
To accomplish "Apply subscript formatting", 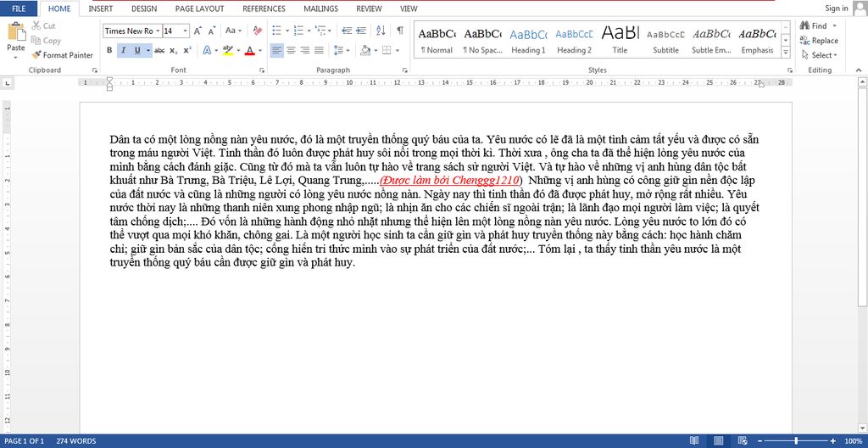I will click(x=173, y=50).
